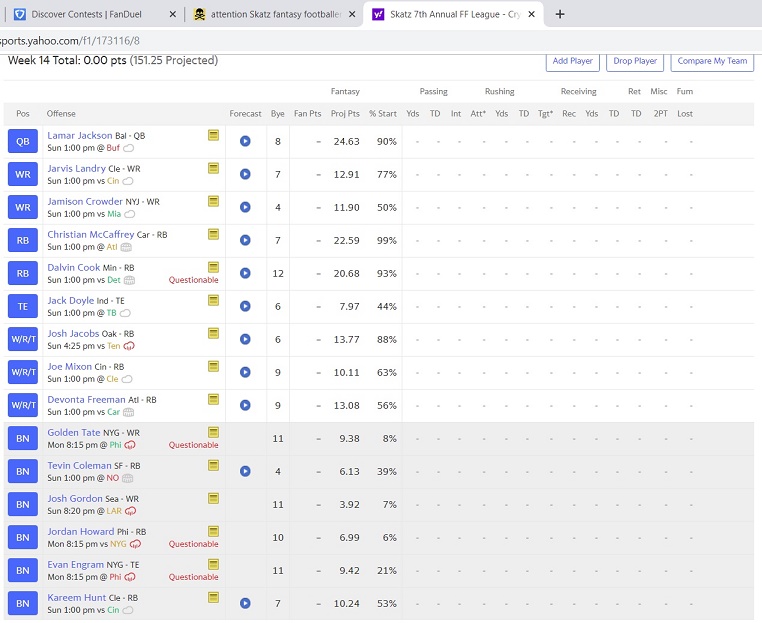Open Devonta Freeman player link
This screenshot has height=623, width=762.
[x=87, y=400]
